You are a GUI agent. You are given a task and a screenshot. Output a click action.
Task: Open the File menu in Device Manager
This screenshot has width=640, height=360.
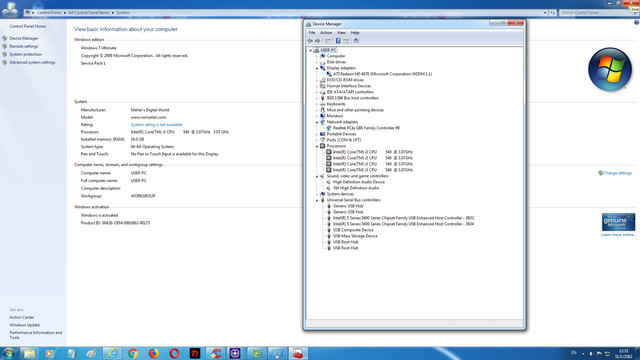pos(312,33)
